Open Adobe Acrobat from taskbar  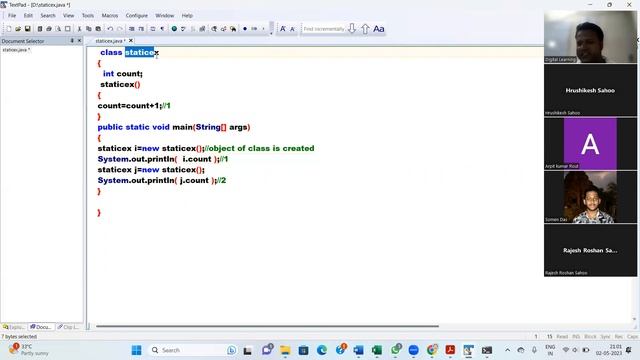450,350
